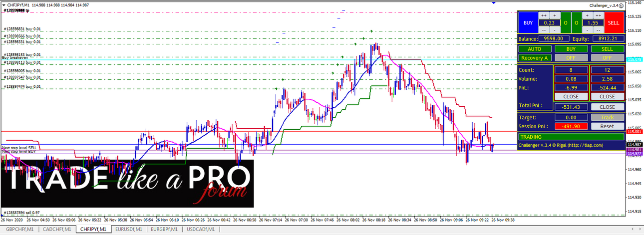The height and width of the screenshot is (235, 644).
Task: Click the Next step level SELL label
Action: (x=19, y=148)
